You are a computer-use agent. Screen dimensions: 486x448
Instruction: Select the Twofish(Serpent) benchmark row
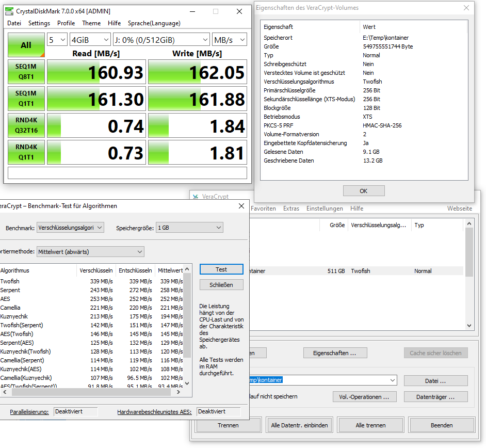point(92,325)
